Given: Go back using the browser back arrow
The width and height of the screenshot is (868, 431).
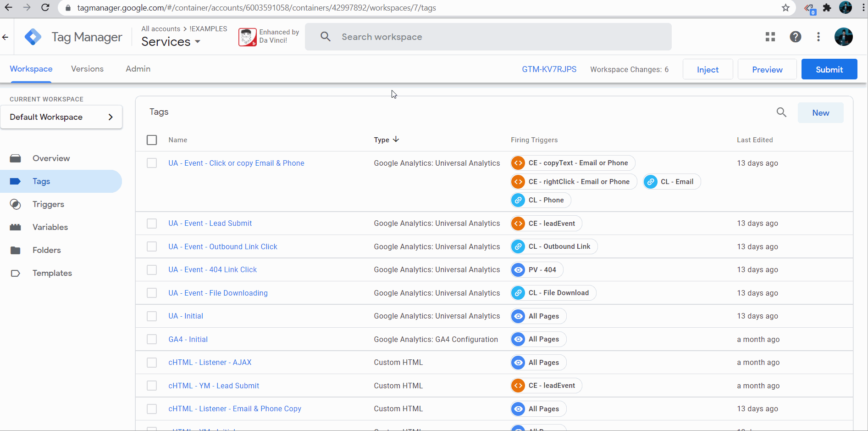Looking at the screenshot, I should tap(9, 8).
